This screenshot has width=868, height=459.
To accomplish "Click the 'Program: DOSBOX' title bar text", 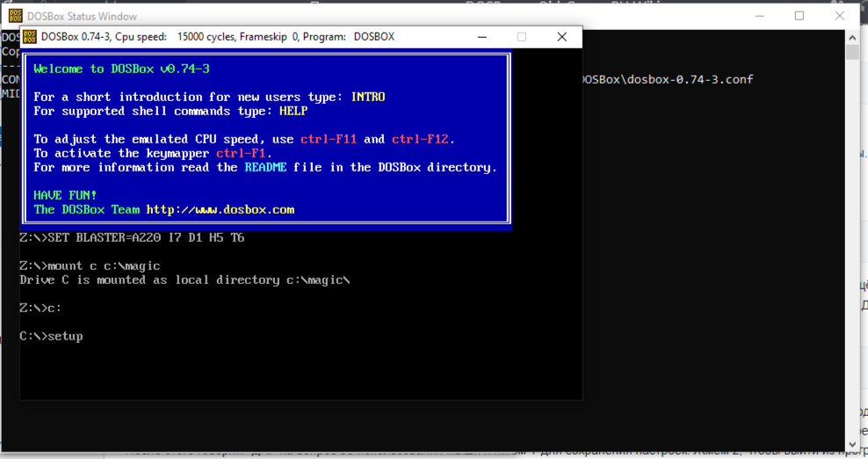I will pos(349,37).
